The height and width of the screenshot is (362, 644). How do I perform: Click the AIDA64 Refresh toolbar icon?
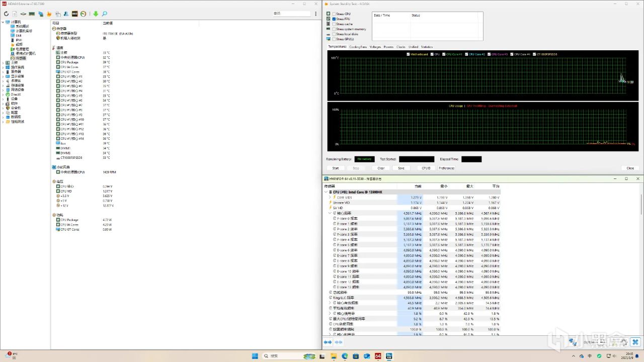(6, 14)
